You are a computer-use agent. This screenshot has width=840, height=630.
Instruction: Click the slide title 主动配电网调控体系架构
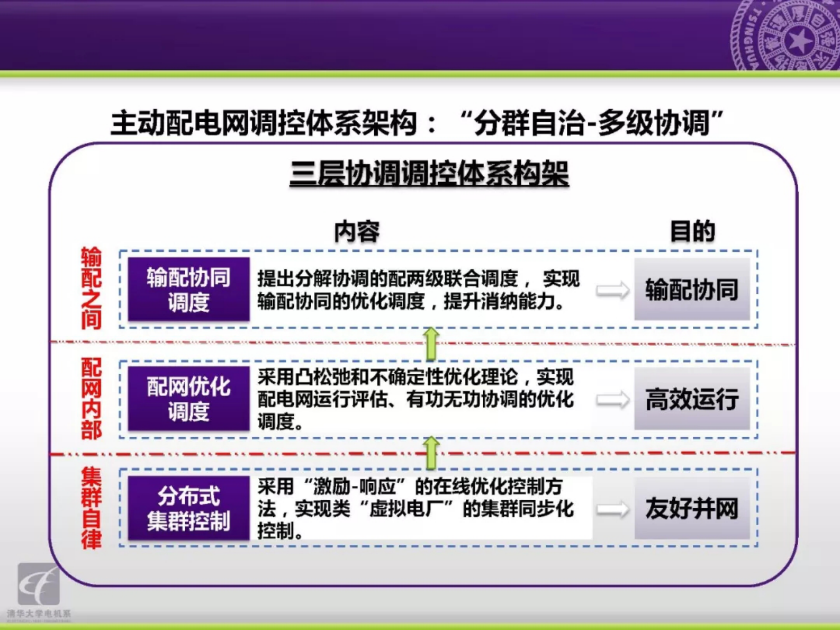pos(264,123)
